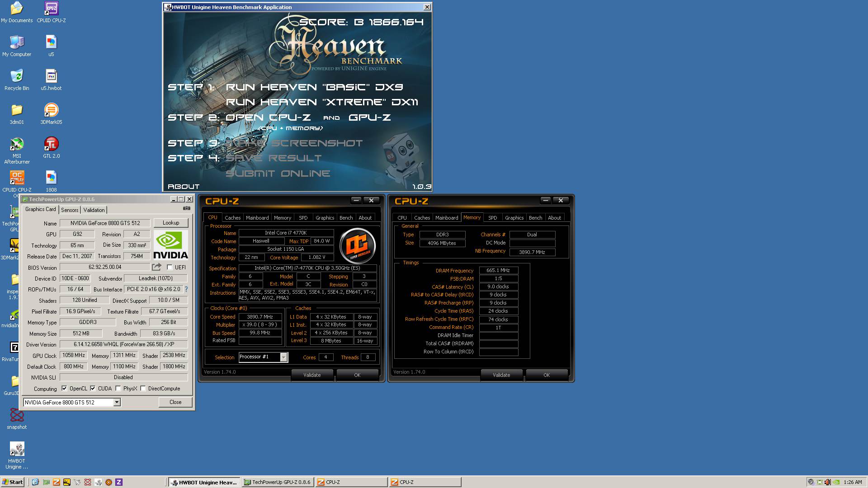Open the Bench tab in right CPU-Z window

[x=535, y=217]
